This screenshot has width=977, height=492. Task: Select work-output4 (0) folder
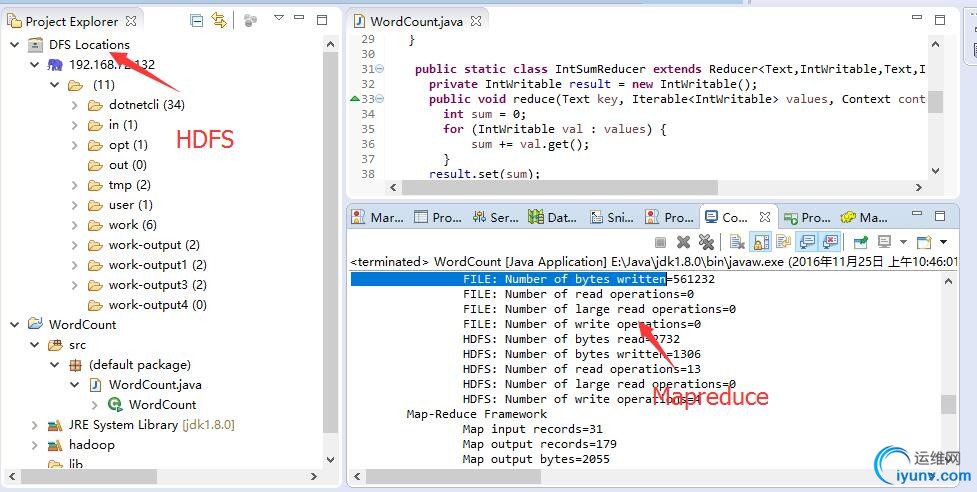coord(158,305)
